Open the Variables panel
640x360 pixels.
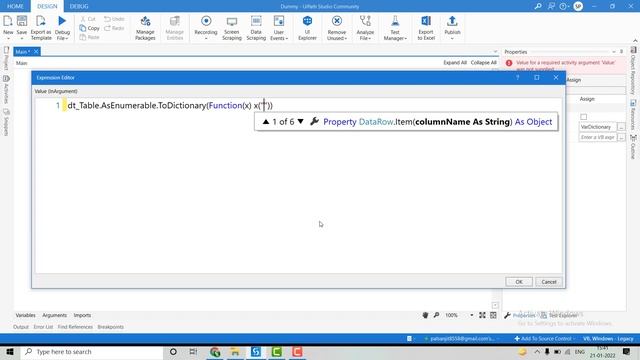tap(25, 315)
